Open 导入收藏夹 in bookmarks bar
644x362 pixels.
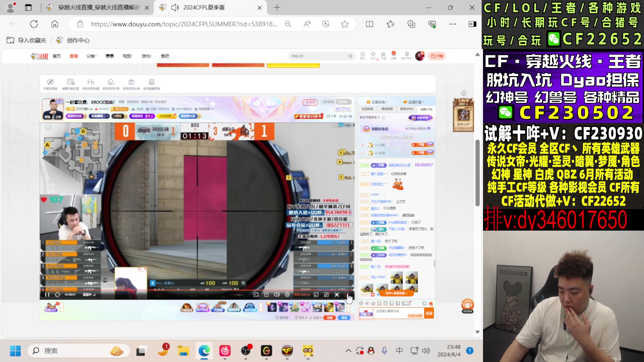26,40
